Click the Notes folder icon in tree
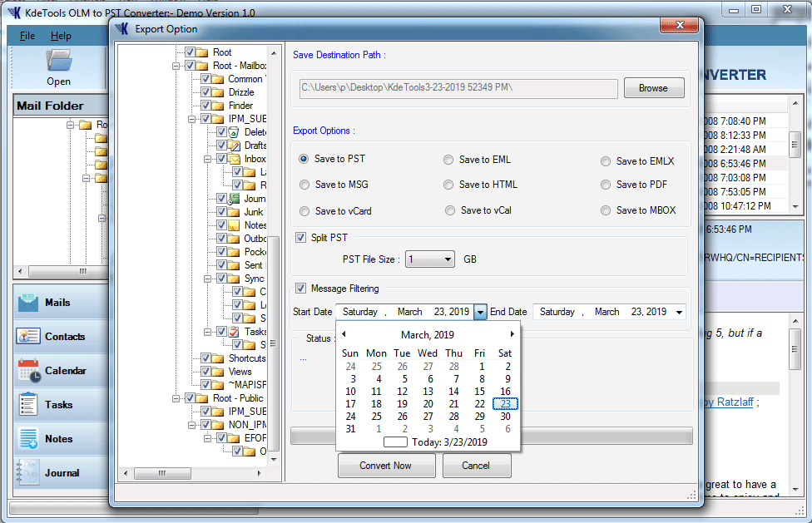The height and width of the screenshot is (523, 812). pyautogui.click(x=234, y=225)
